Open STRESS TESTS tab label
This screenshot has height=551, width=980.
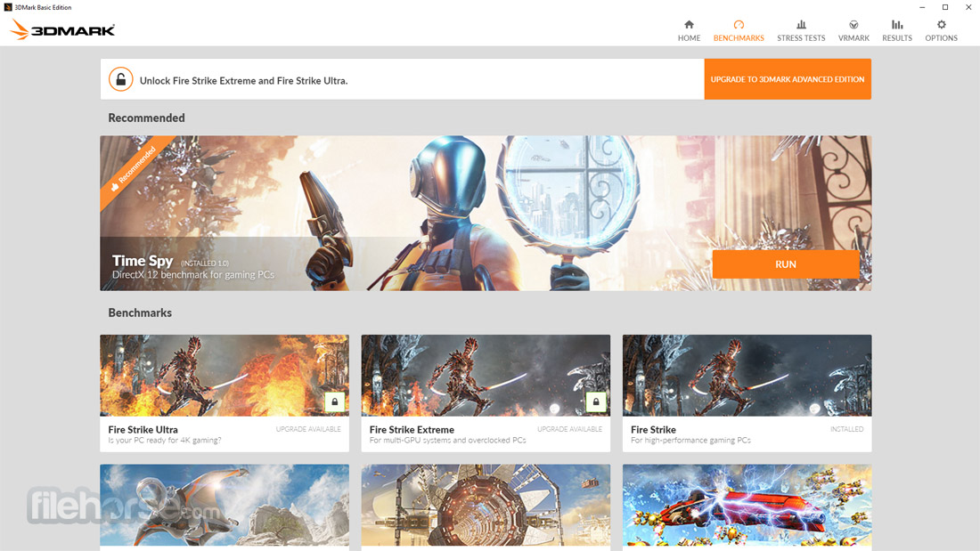[x=801, y=38]
